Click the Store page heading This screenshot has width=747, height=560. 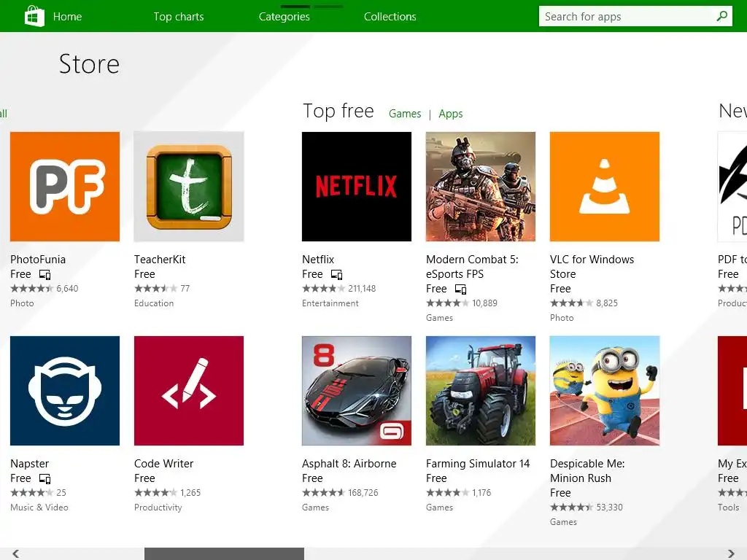point(89,64)
